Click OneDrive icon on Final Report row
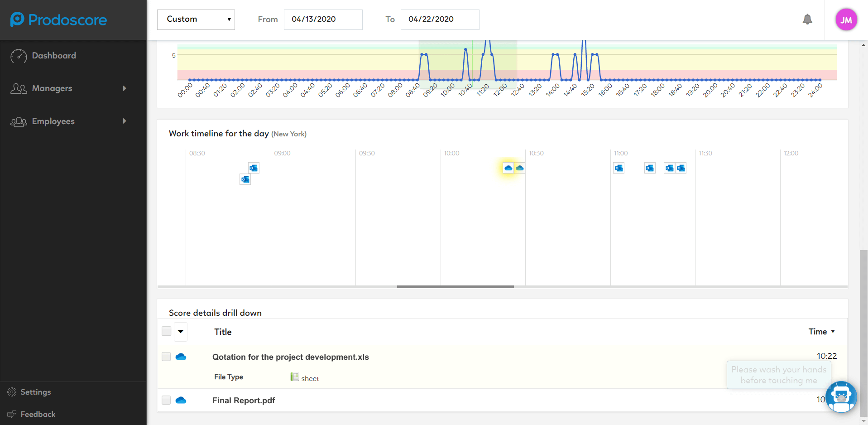 pyautogui.click(x=181, y=401)
